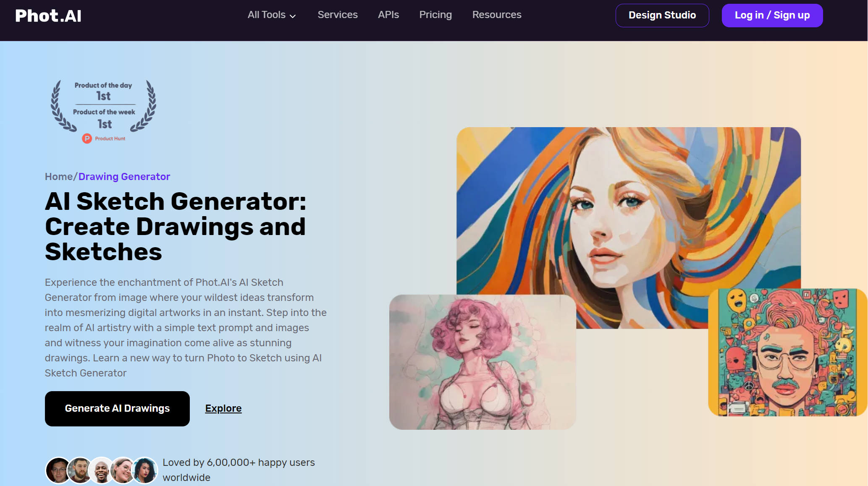868x486 pixels.
Task: Click the Design Studio button
Action: [x=662, y=15]
